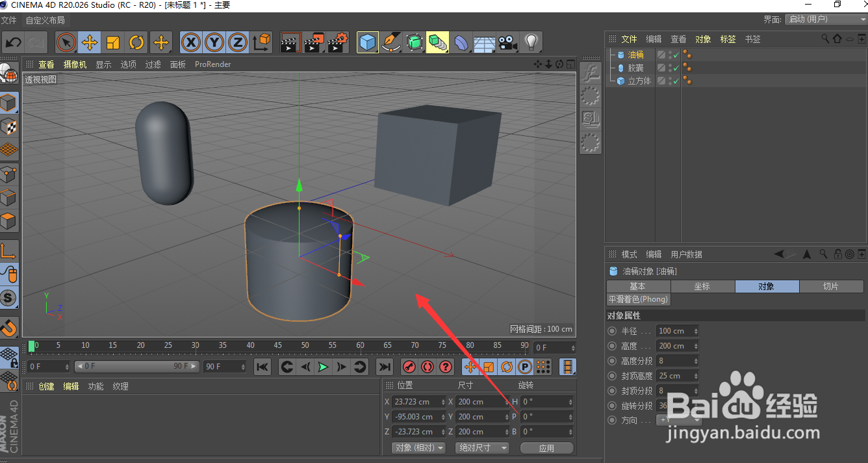
Task: Add a cube primitive object
Action: tap(368, 44)
